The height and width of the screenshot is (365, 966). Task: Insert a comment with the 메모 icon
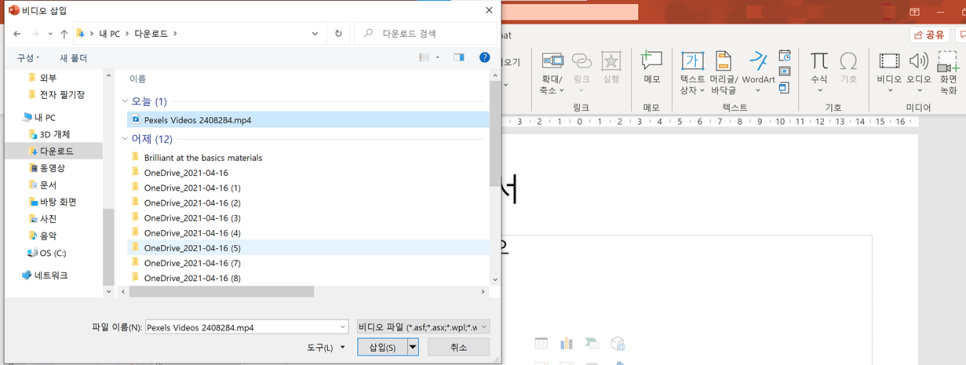[651, 60]
